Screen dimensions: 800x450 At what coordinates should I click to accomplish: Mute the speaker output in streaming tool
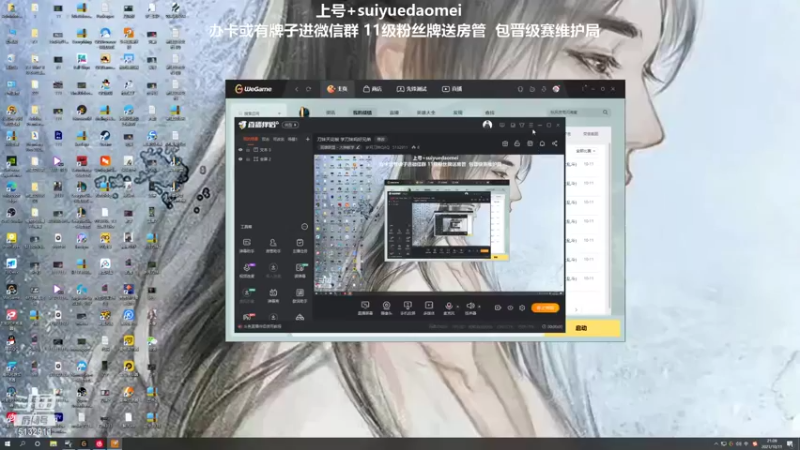click(470, 307)
